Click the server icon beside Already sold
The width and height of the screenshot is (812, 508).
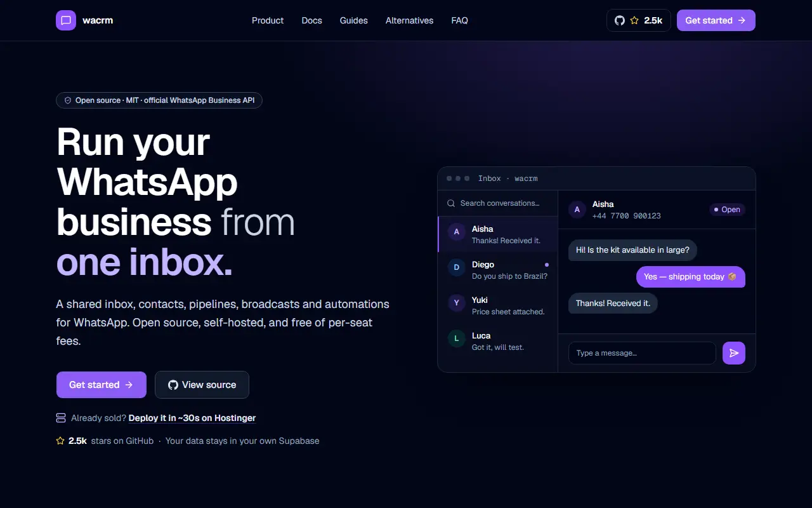[61, 418]
